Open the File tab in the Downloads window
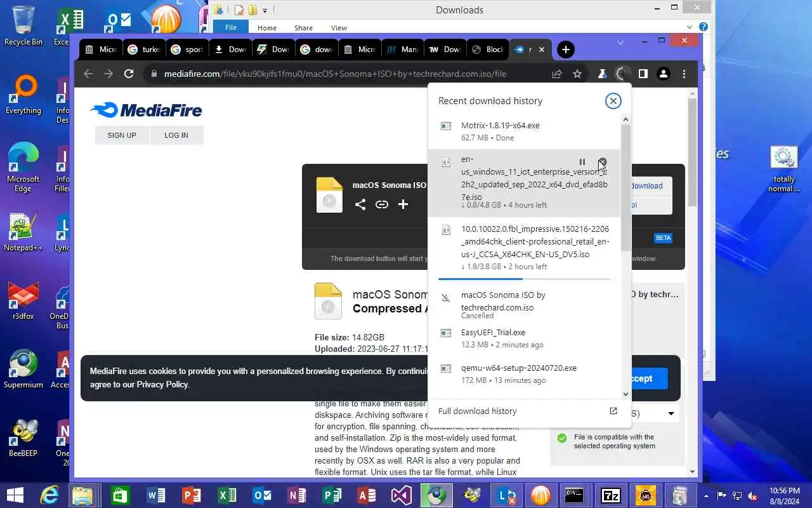Screen dimensions: 812x508 (231, 28)
